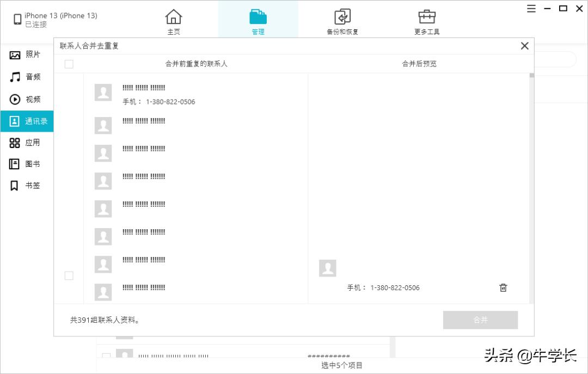Open the 视频 (Video) panel
Image resolution: width=588 pixels, height=374 pixels.
(26, 99)
